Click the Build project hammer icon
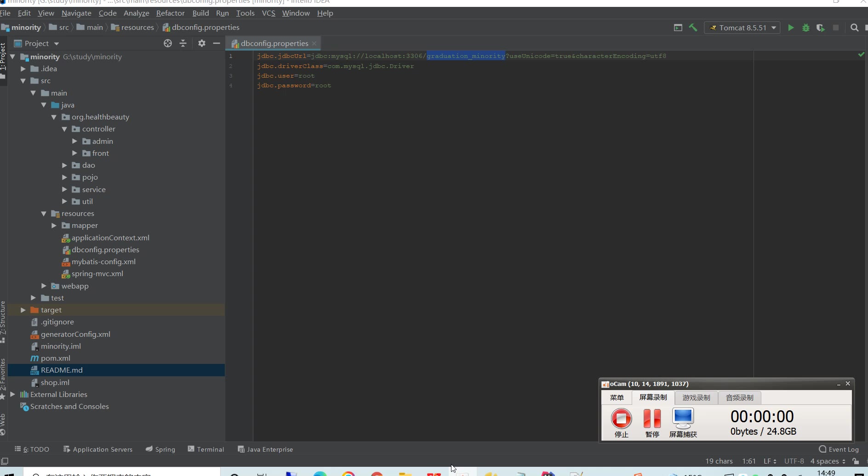The image size is (868, 476). 693,28
